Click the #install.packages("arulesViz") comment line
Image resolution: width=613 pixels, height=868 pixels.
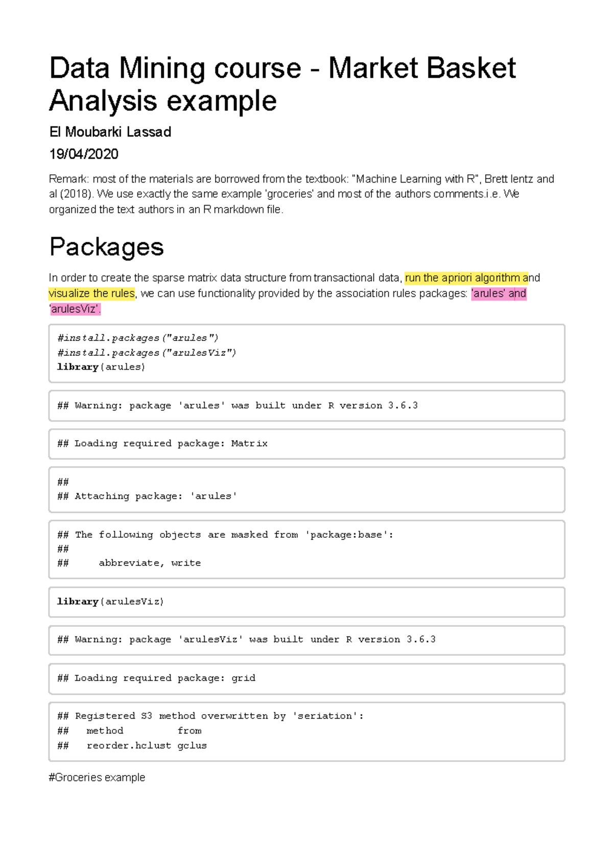coord(147,353)
